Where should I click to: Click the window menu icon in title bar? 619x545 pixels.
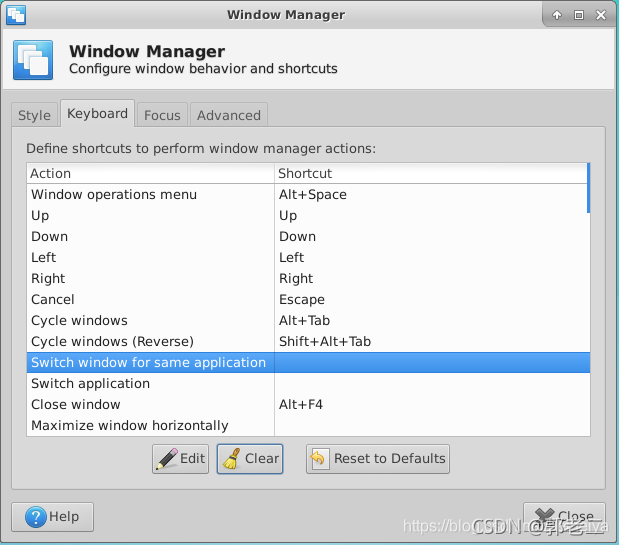click(x=16, y=15)
